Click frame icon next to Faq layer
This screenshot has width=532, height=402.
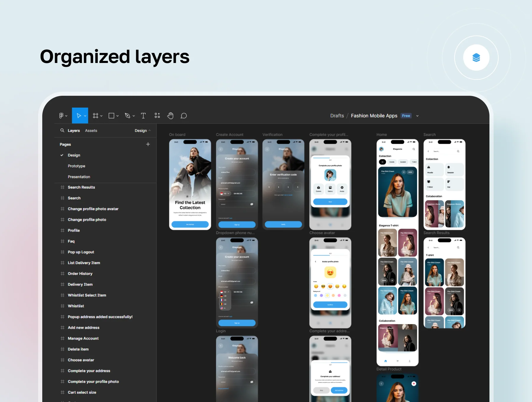[x=62, y=241]
